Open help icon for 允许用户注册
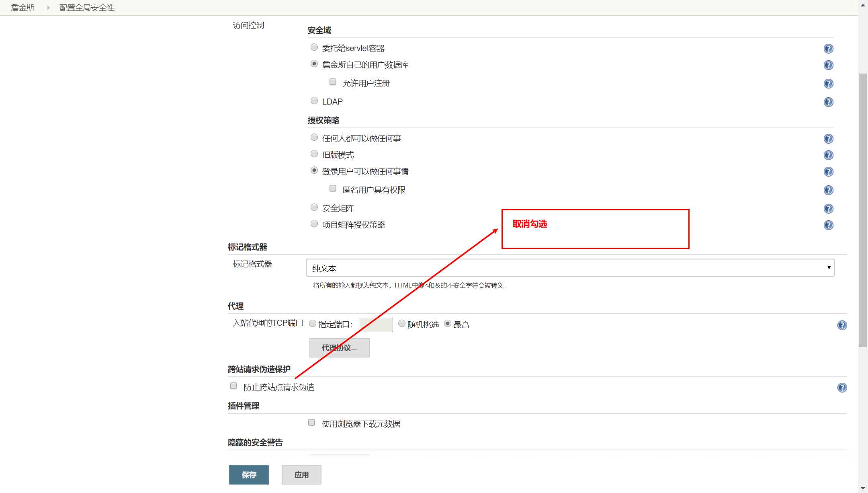The image size is (868, 493). pos(828,84)
